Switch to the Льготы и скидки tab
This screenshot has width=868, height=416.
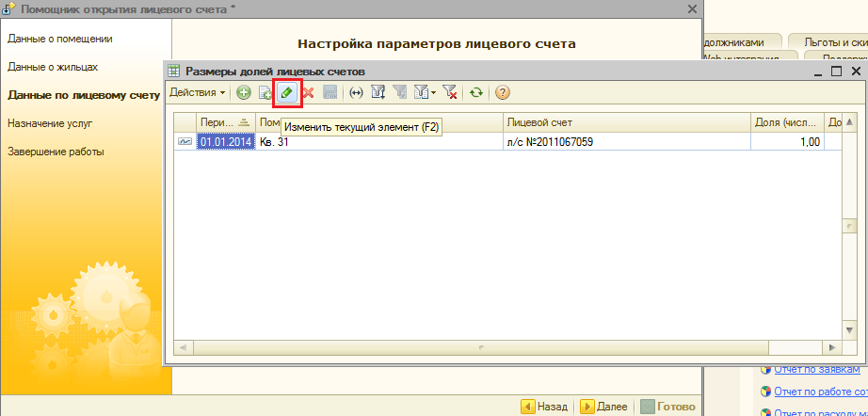coord(828,42)
